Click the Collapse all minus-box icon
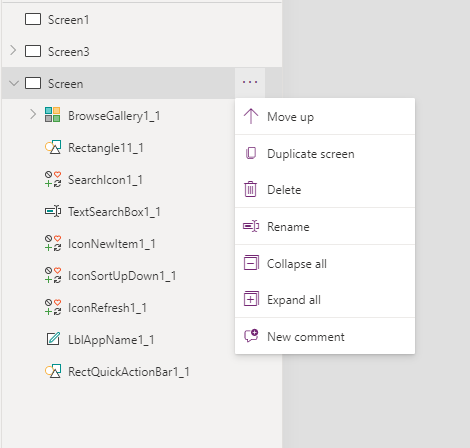Viewport: 470px width, 448px height. click(x=251, y=263)
